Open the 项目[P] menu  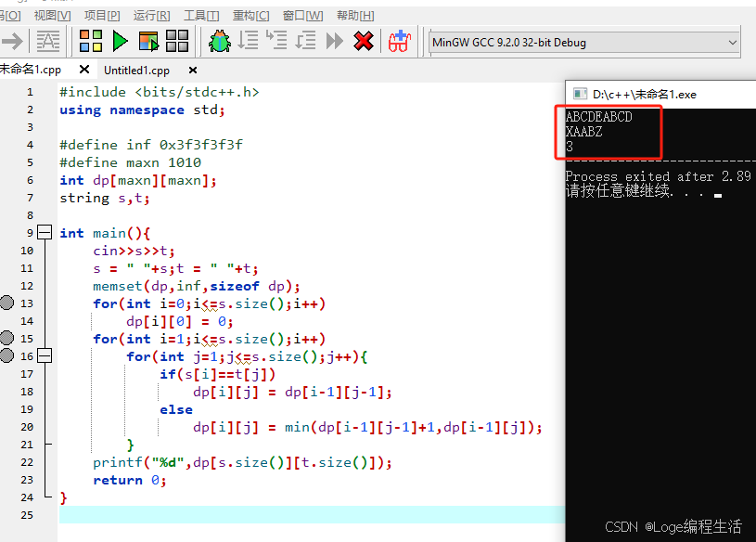point(102,16)
